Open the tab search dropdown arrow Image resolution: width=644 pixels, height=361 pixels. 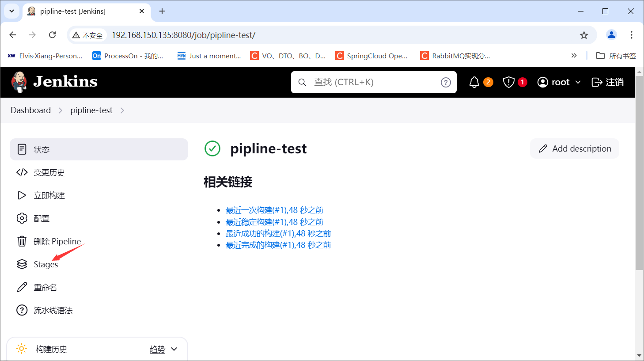pyautogui.click(x=11, y=11)
